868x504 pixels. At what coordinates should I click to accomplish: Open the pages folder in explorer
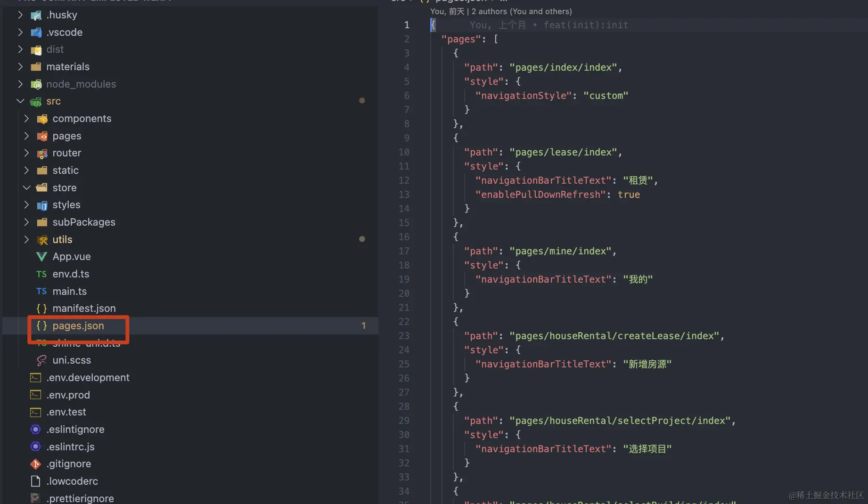[67, 136]
